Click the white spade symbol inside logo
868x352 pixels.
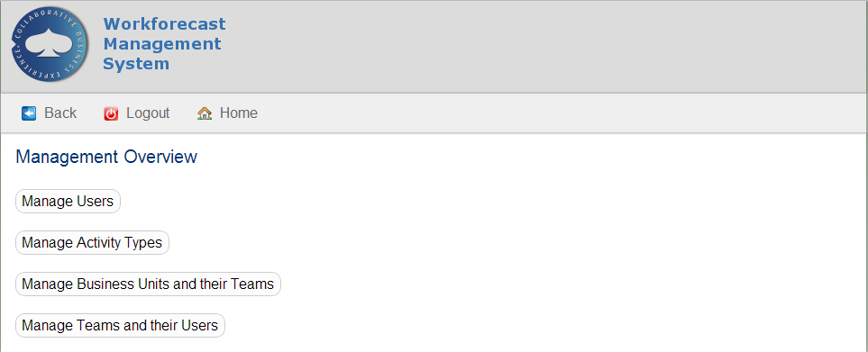pyautogui.click(x=50, y=42)
